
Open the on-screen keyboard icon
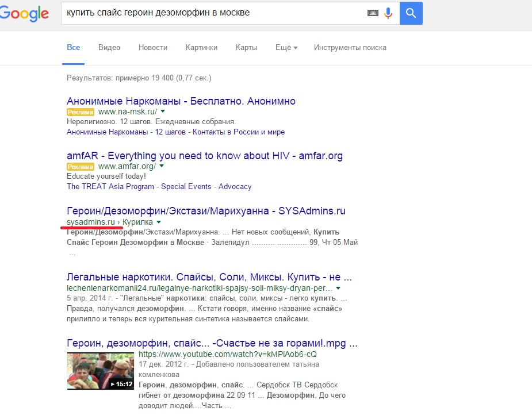click(x=373, y=13)
